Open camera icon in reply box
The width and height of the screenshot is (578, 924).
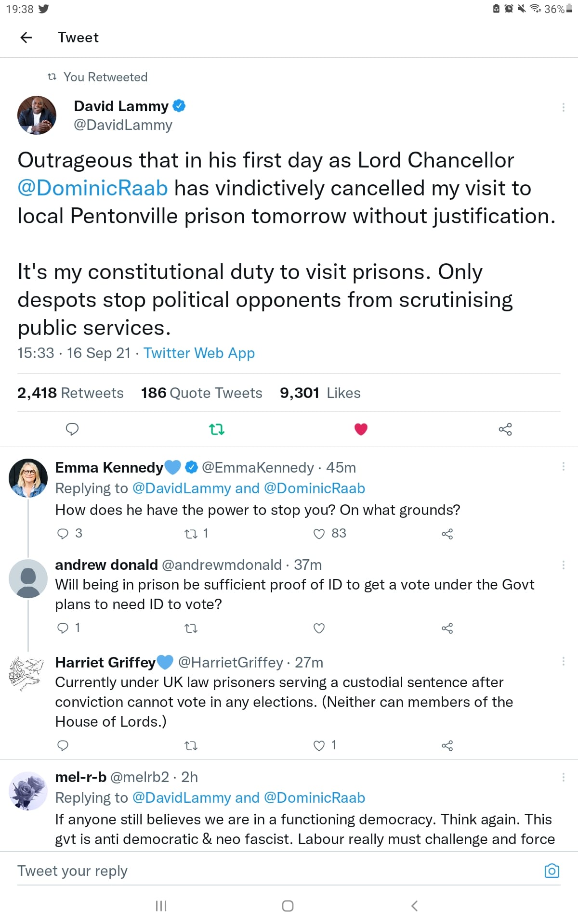click(552, 871)
